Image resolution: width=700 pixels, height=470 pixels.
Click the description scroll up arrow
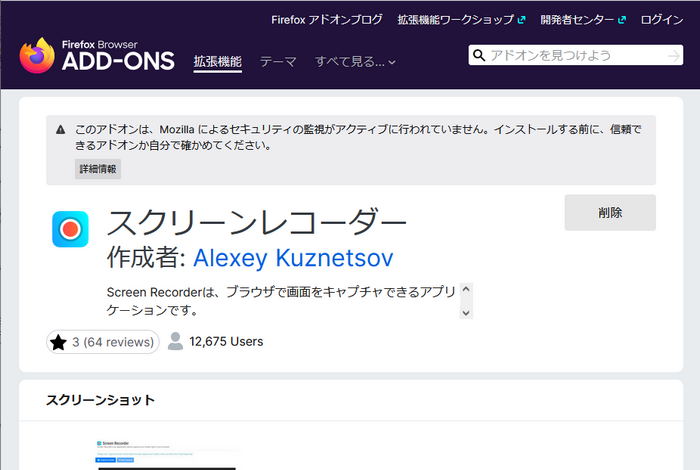coord(466,289)
